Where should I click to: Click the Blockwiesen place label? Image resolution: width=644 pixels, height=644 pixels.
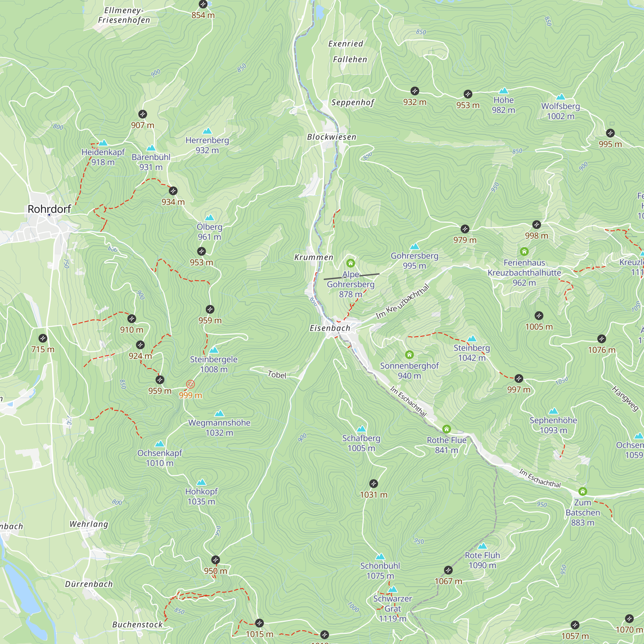click(x=332, y=137)
